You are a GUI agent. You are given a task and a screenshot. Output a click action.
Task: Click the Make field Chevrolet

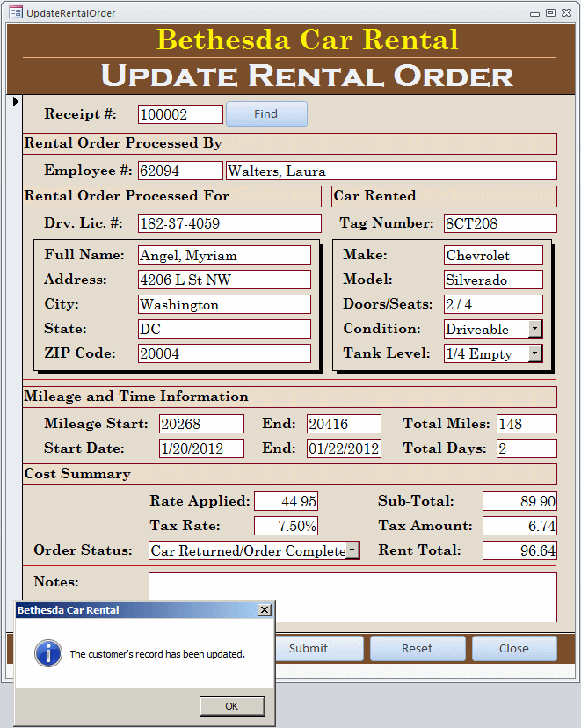click(493, 255)
